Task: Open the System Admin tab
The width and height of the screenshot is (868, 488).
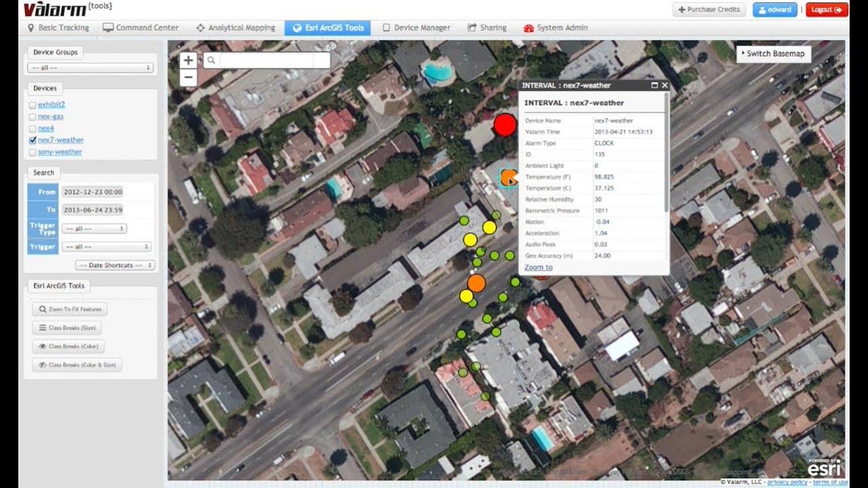Action: (555, 28)
